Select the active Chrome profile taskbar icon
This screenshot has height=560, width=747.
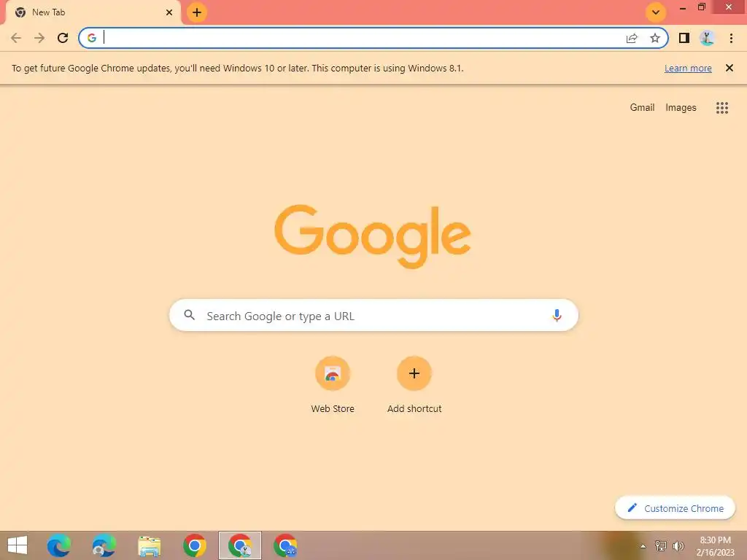(240, 545)
